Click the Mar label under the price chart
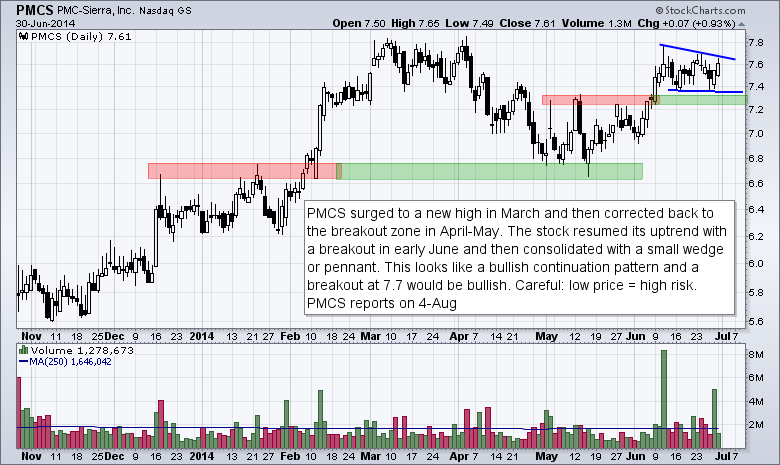The width and height of the screenshot is (780, 465). [371, 336]
